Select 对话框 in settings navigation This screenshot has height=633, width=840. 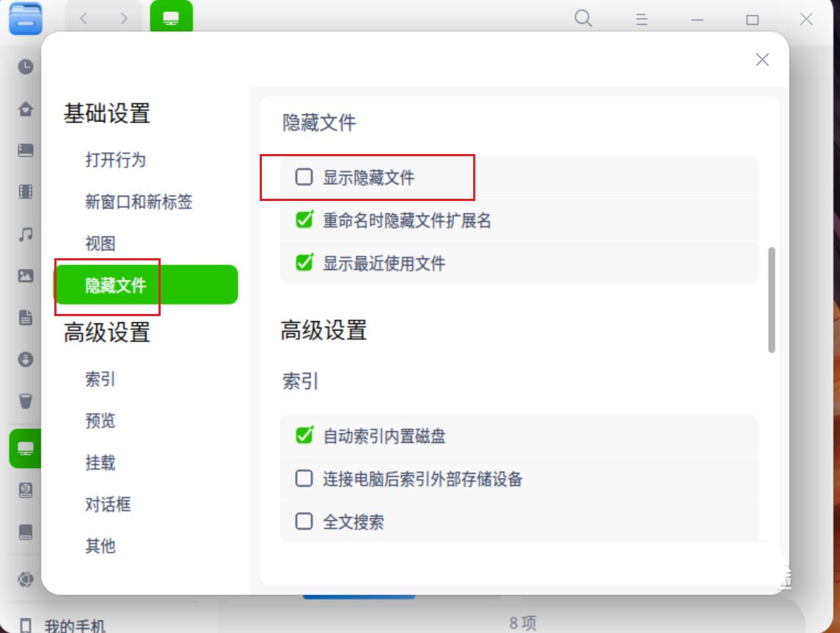pos(108,504)
